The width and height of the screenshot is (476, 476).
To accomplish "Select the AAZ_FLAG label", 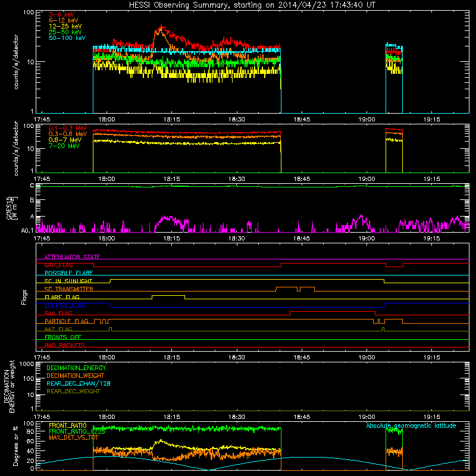I will [x=58, y=329].
